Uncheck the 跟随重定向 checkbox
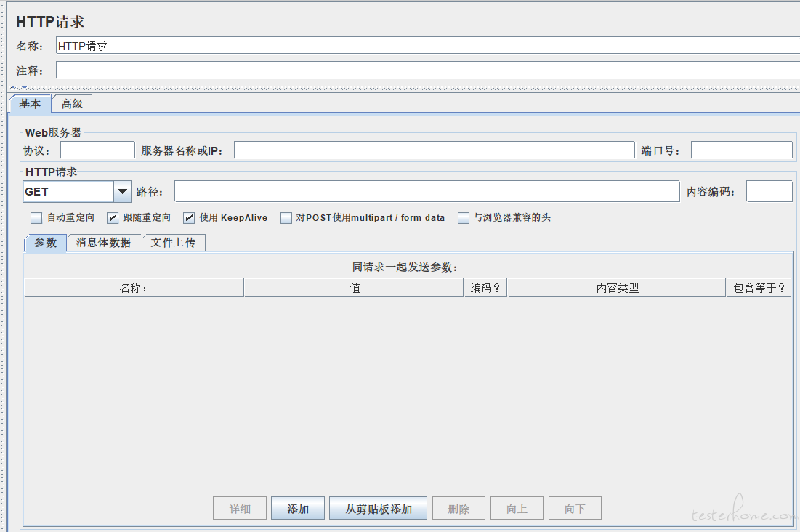Screen dimensions: 800x532 click(113, 218)
